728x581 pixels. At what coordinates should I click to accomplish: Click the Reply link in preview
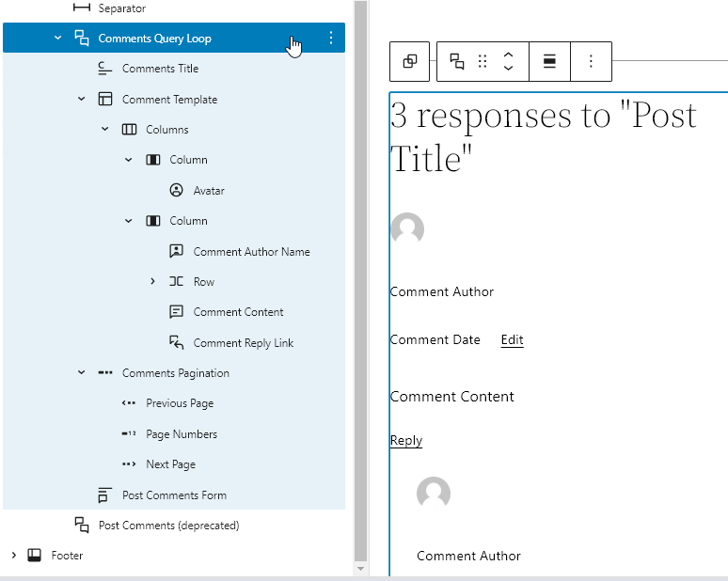pyautogui.click(x=406, y=441)
